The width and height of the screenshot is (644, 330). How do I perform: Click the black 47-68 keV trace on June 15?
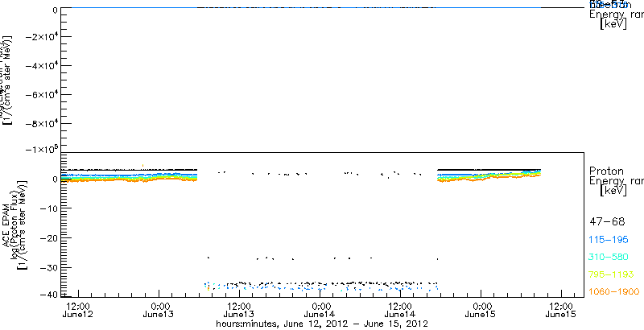pos(489,169)
